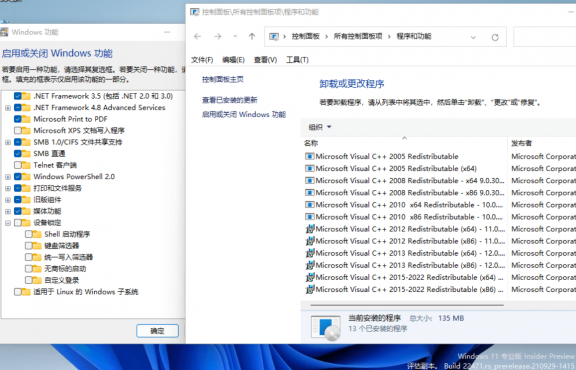Image resolution: width=576 pixels, height=370 pixels.
Task: Sort the programs by the 发布者 column header
Action: pyautogui.click(x=521, y=143)
